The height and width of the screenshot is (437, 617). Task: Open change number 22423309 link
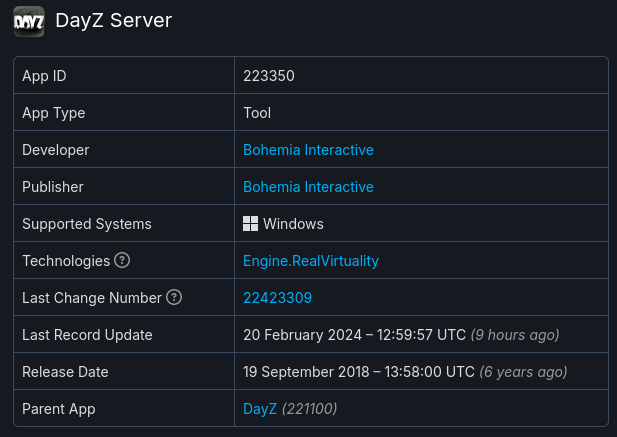click(x=277, y=298)
